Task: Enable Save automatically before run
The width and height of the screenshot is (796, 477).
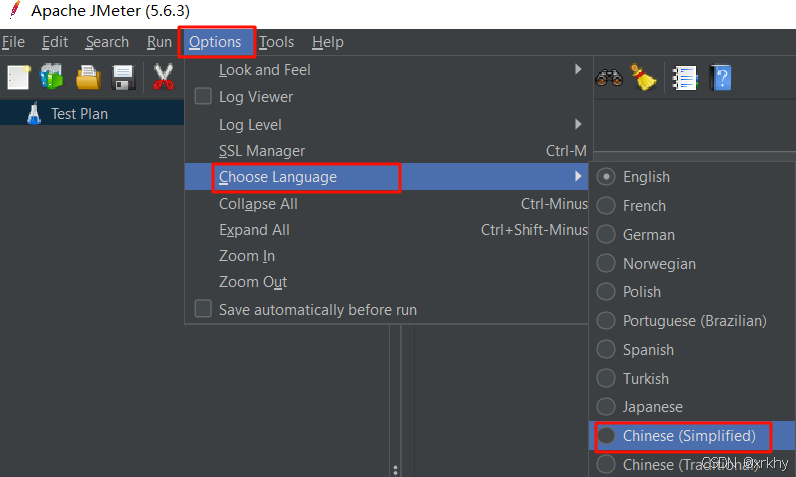Action: (203, 309)
